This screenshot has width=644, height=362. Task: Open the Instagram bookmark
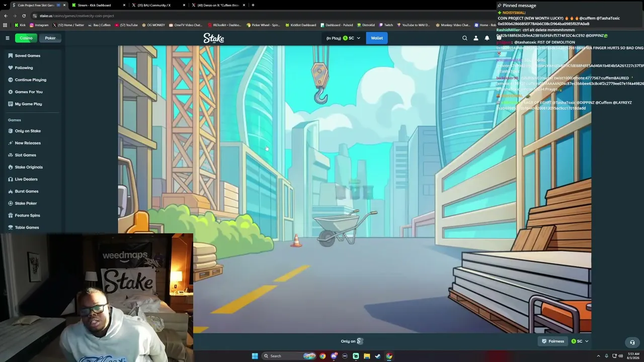[x=39, y=25]
